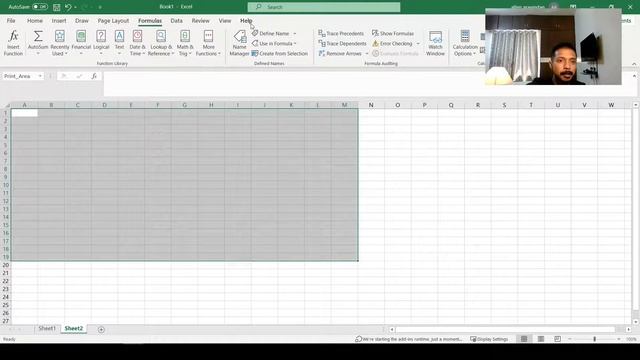This screenshot has width=640, height=360.
Task: Switch to Page Break Preview icon
Action: point(558,339)
